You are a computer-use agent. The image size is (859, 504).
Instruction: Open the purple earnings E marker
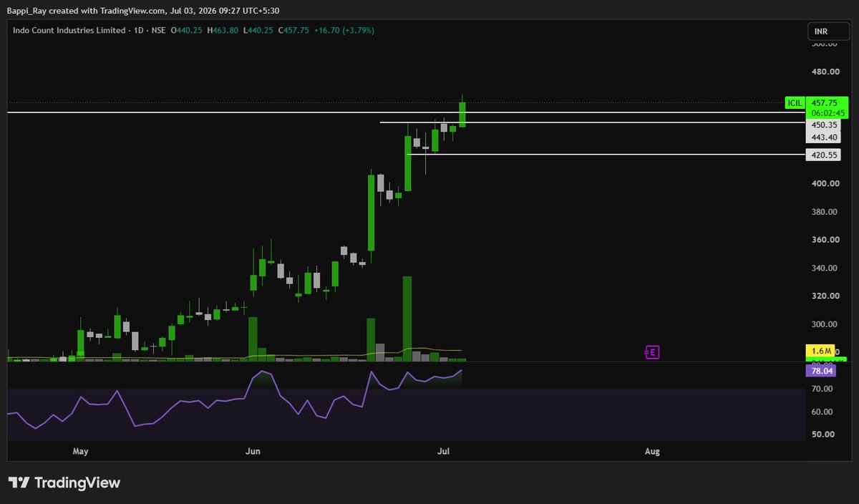(x=651, y=352)
